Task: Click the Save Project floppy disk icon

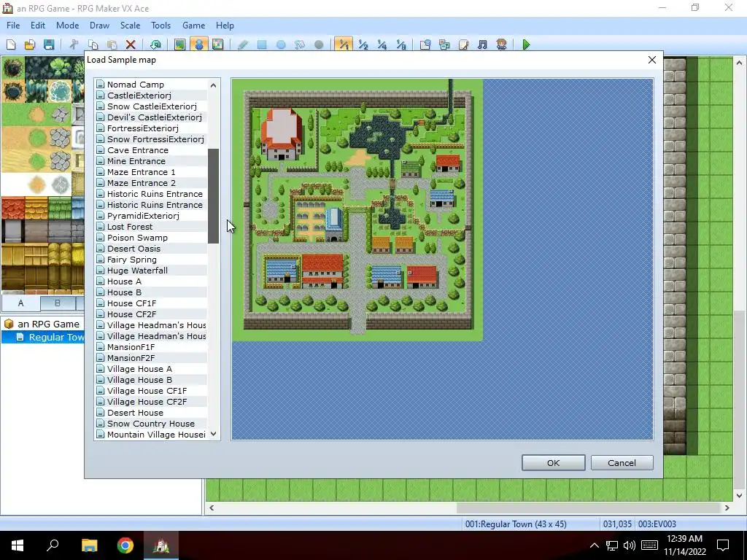Action: pyautogui.click(x=49, y=44)
